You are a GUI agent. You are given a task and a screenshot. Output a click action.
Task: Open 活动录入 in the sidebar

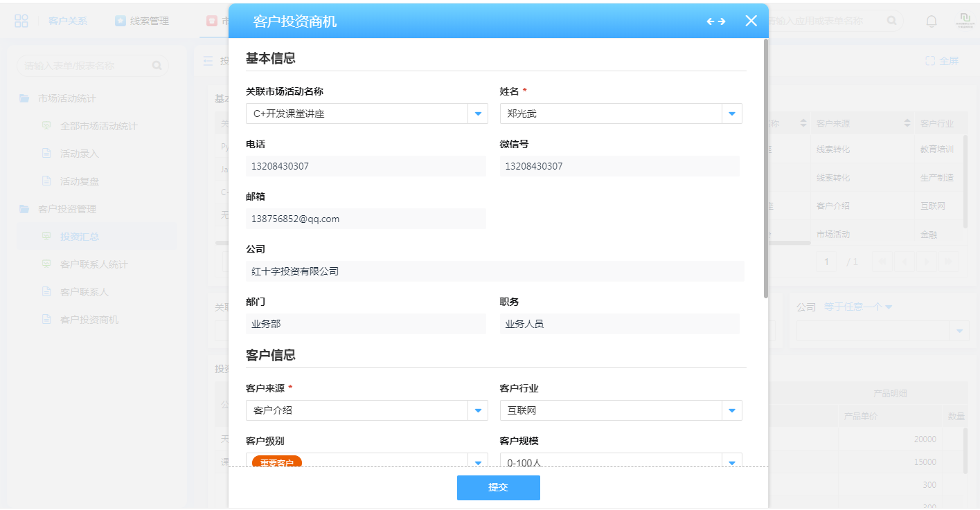[x=79, y=154]
